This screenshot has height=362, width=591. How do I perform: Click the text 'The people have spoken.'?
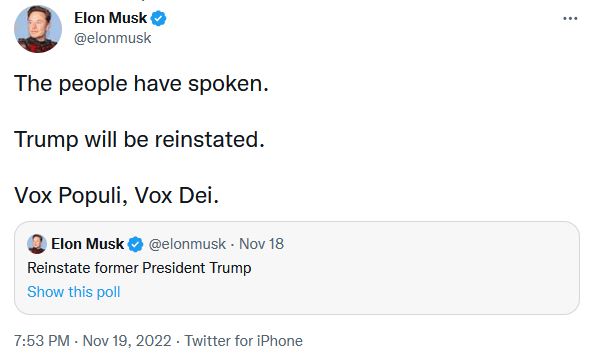click(x=141, y=84)
